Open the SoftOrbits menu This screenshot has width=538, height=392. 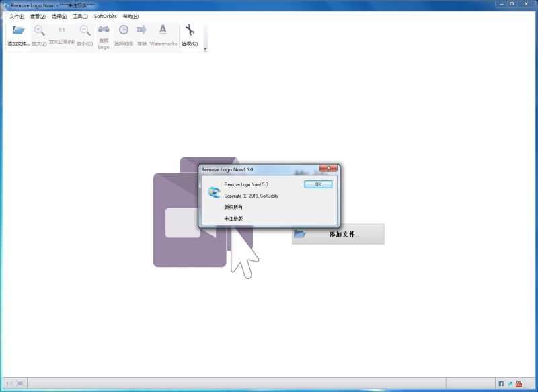[x=105, y=16]
